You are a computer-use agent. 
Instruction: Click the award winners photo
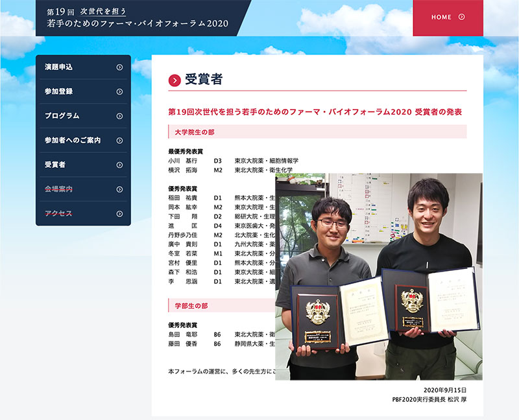378,275
